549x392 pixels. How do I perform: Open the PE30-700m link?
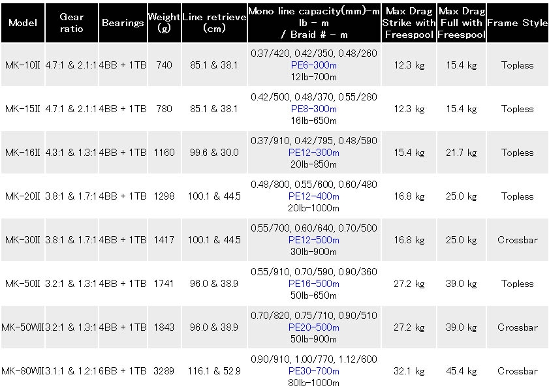[x=314, y=371]
